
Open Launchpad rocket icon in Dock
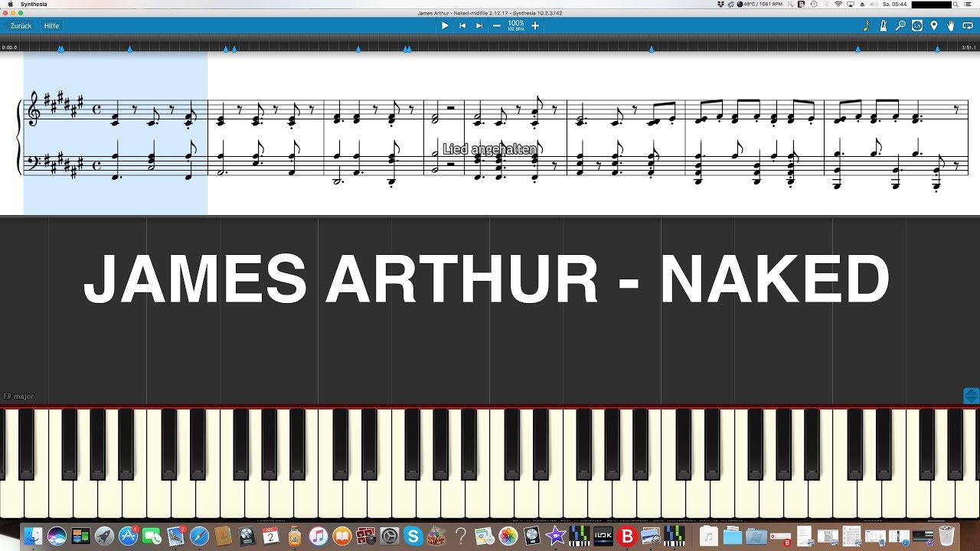click(104, 536)
